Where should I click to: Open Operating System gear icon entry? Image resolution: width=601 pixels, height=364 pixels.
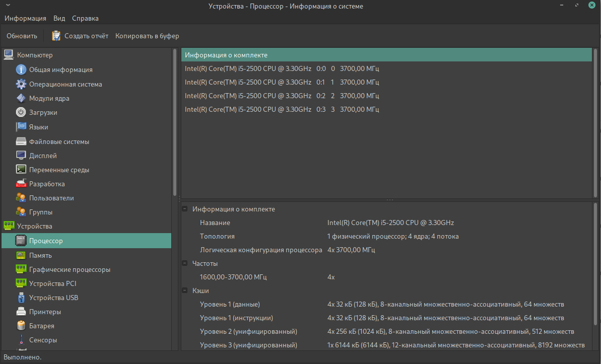pos(21,84)
